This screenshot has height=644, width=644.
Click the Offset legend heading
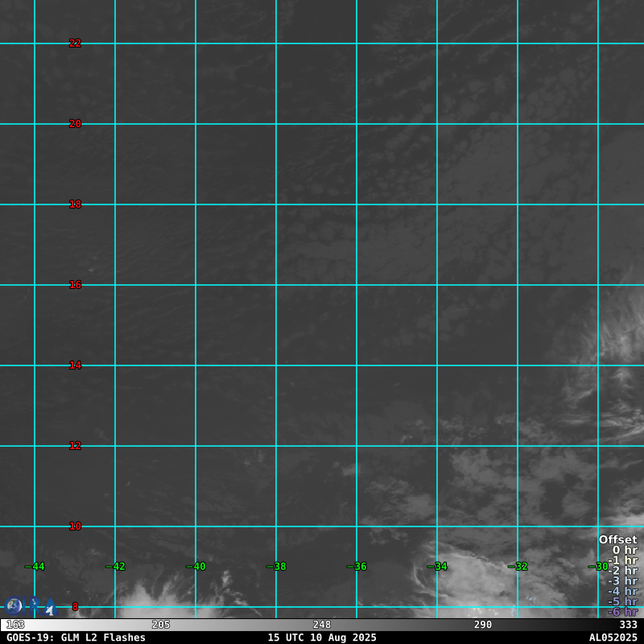point(617,540)
